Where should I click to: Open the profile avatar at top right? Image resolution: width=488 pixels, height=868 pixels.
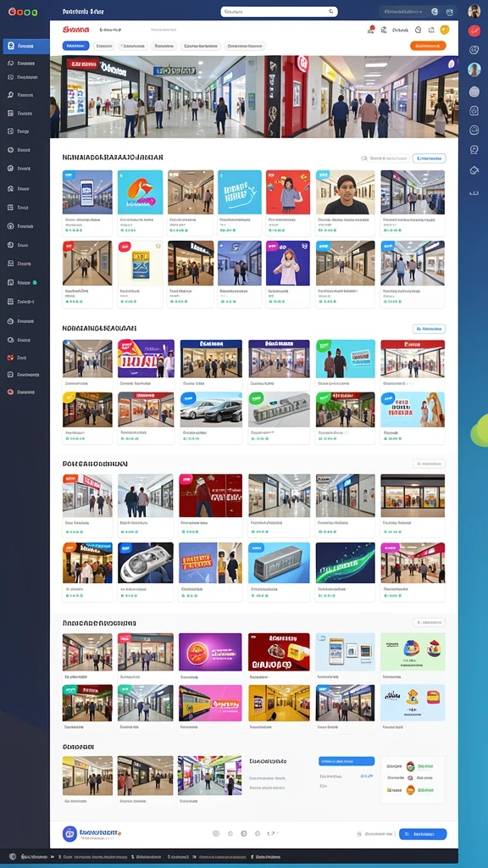click(x=474, y=11)
